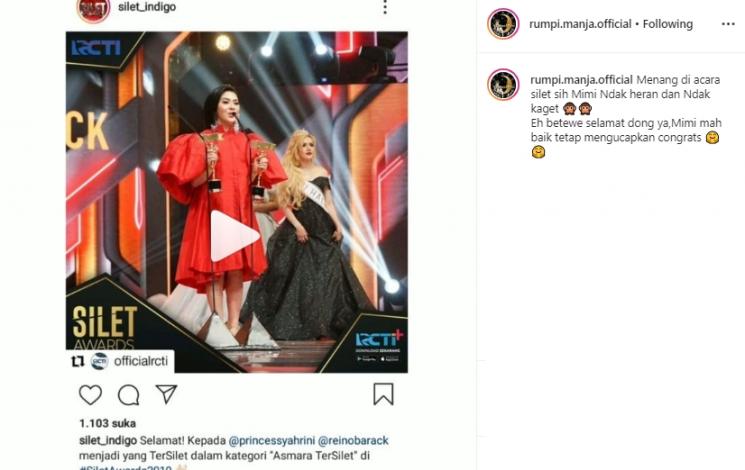The image size is (745, 470).
Task: Open silet_indigo name in the post caption
Action: (x=108, y=441)
